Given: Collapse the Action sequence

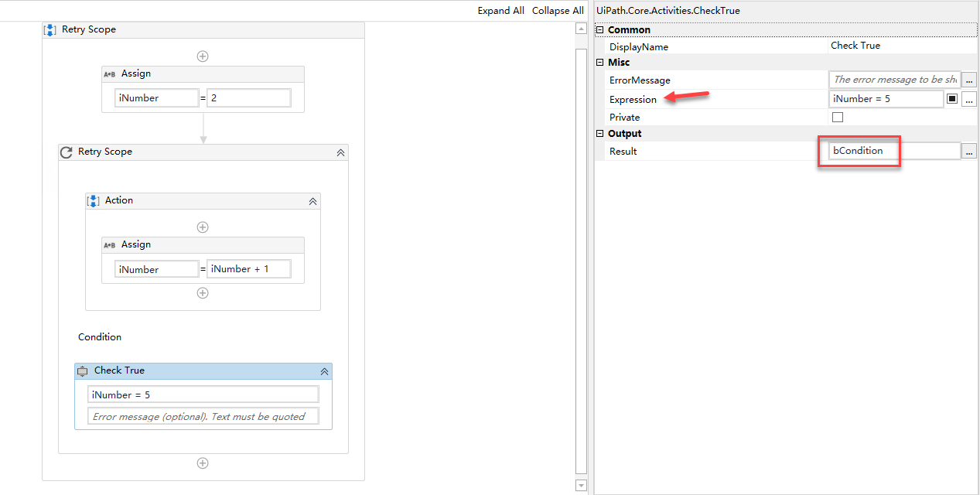Looking at the screenshot, I should (x=312, y=200).
